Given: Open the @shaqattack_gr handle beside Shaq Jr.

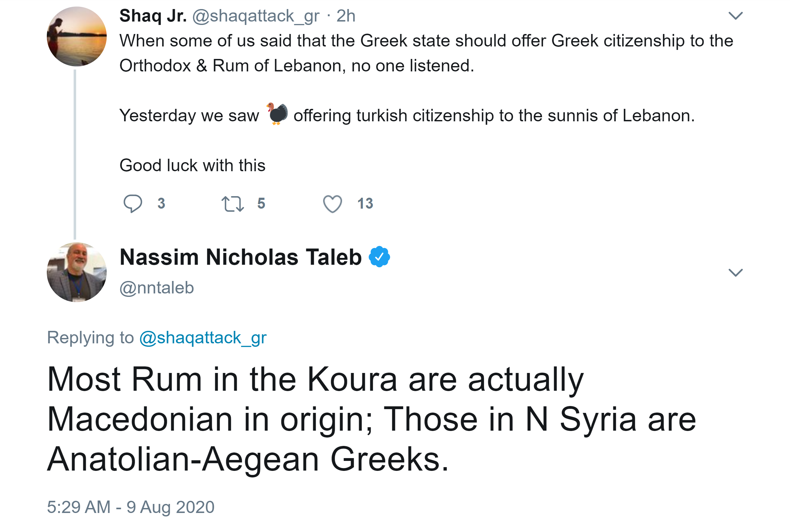Looking at the screenshot, I should coord(256,16).
